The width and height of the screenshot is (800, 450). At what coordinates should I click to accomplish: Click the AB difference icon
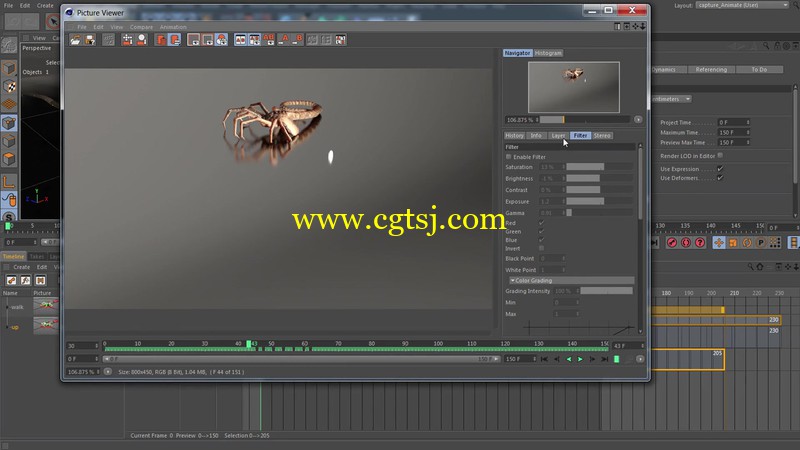[x=269, y=40]
